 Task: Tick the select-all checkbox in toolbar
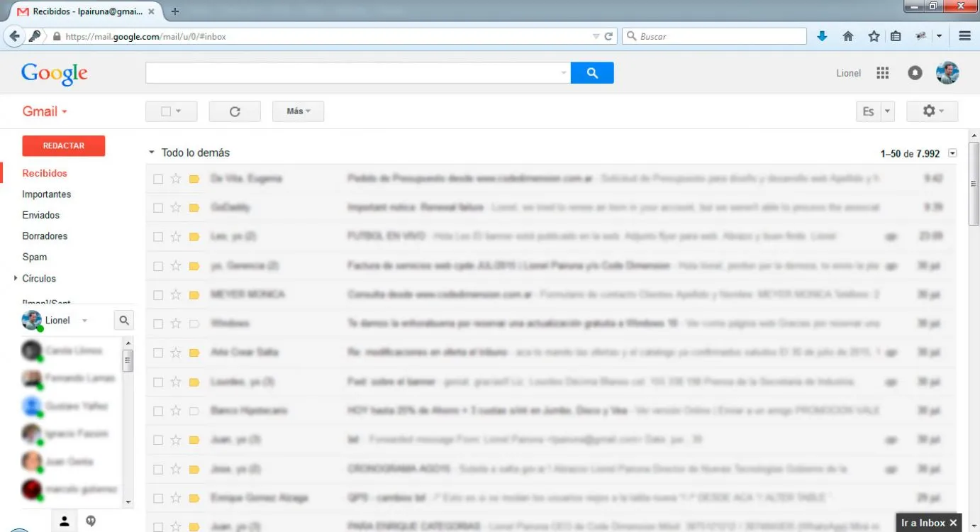(166, 111)
